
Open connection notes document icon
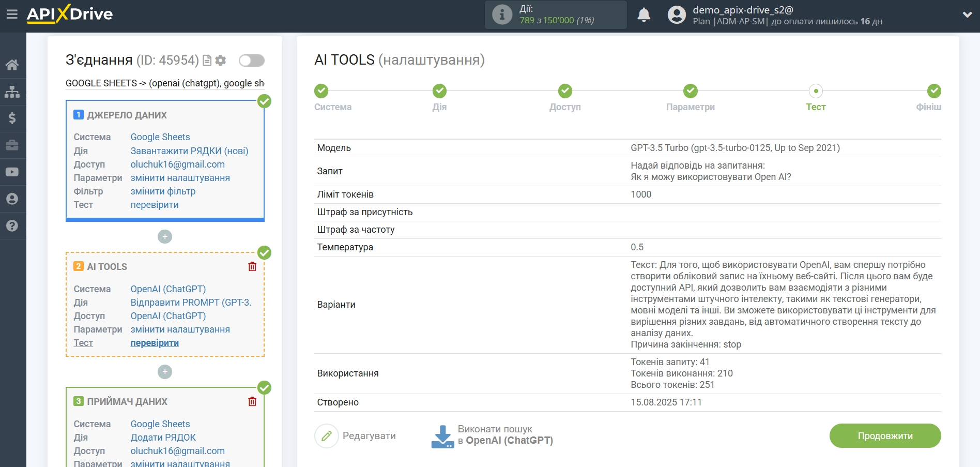click(x=207, y=61)
